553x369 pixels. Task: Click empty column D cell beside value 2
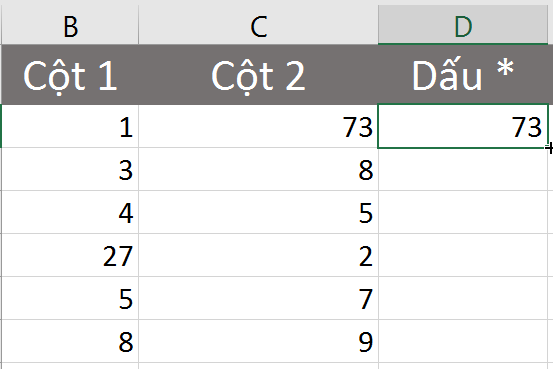pyautogui.click(x=463, y=255)
